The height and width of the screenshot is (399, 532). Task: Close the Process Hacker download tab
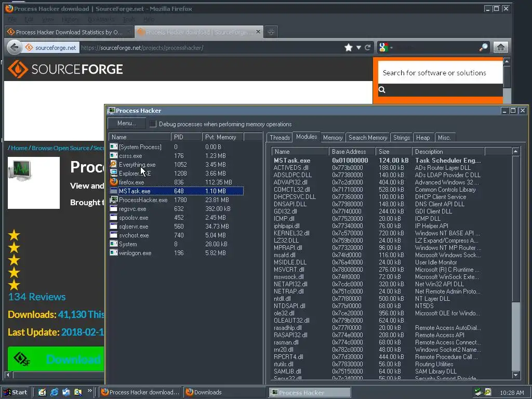click(258, 32)
